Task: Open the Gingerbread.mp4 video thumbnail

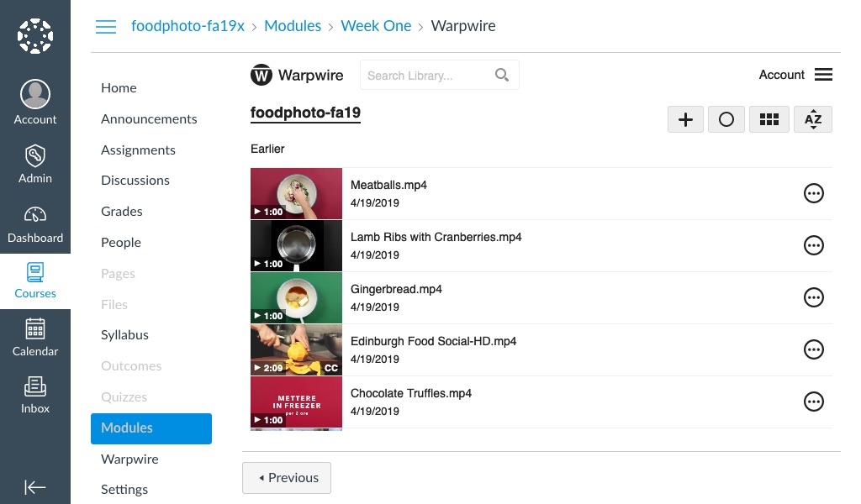Action: pos(297,298)
